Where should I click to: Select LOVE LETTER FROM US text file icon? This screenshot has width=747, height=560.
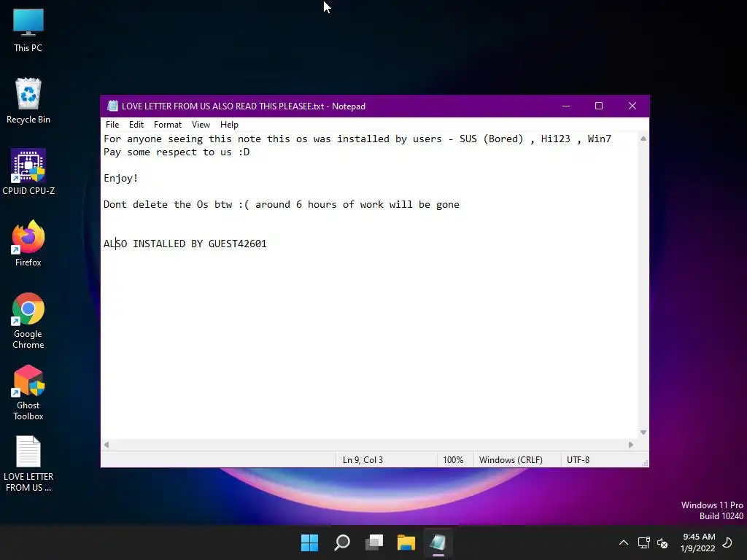[x=28, y=464]
